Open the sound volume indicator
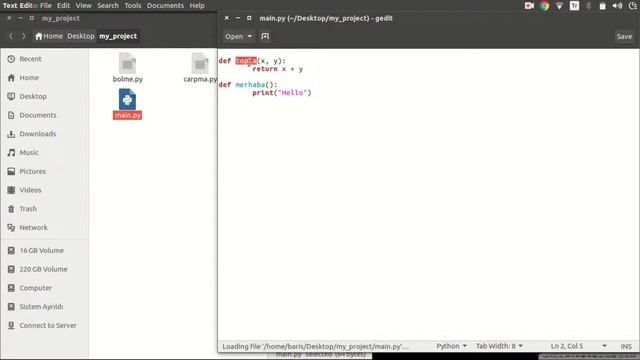The width and height of the screenshot is (640, 360). click(x=617, y=6)
